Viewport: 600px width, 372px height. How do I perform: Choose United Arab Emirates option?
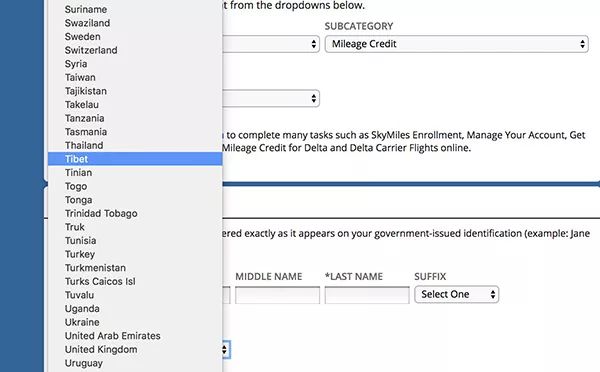pyautogui.click(x=135, y=336)
